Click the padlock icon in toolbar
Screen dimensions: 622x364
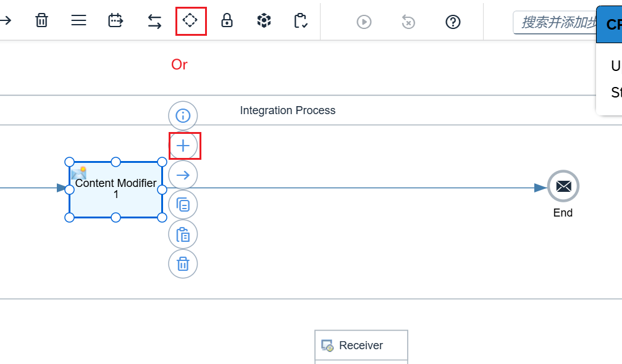point(227,20)
